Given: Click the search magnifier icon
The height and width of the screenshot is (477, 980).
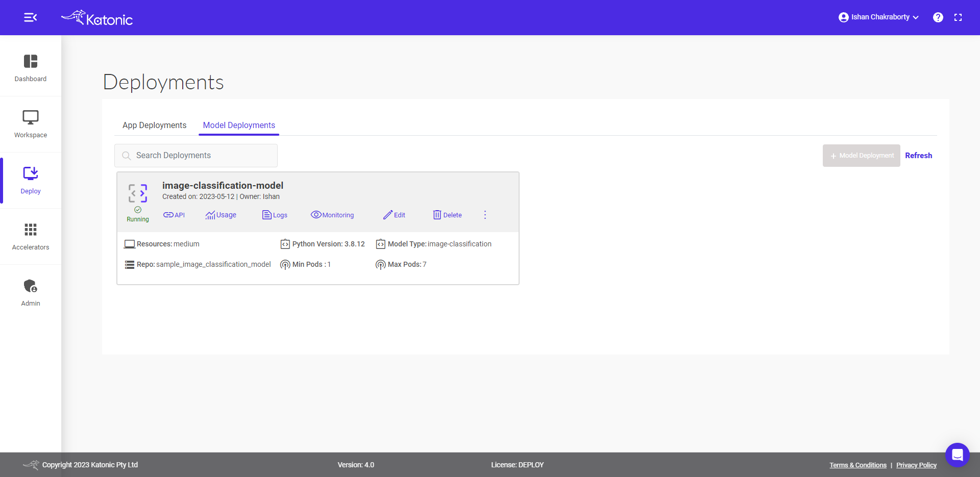Looking at the screenshot, I should (x=127, y=156).
